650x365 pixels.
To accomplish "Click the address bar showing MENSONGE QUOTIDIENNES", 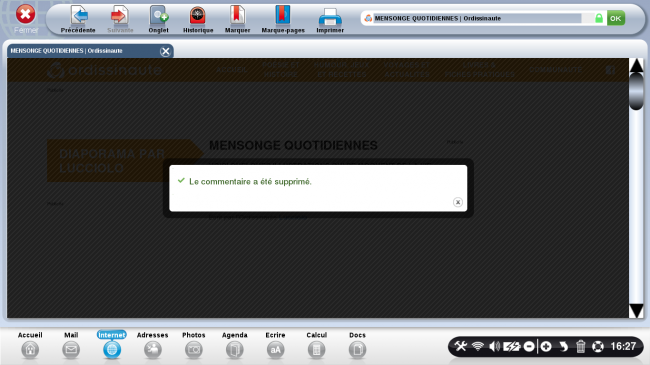I will pyautogui.click(x=478, y=18).
